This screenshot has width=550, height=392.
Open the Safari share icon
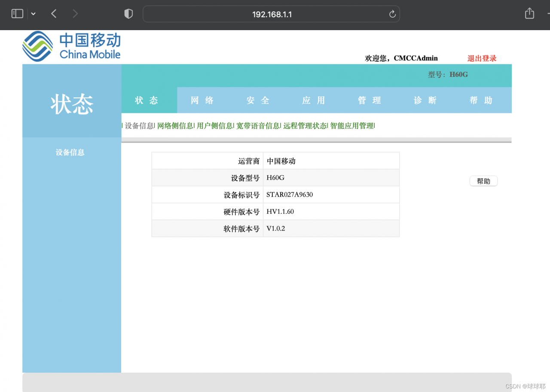529,13
